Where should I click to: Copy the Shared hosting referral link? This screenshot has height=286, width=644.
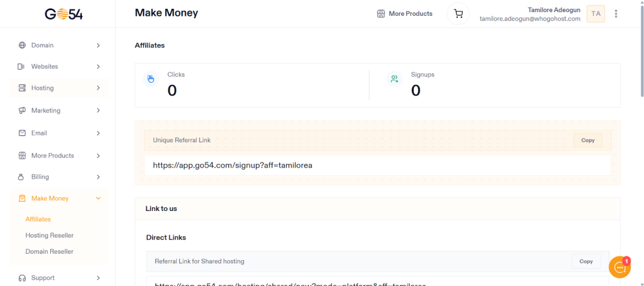point(586,261)
